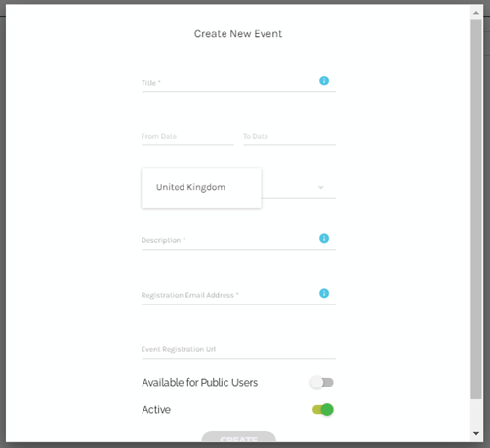Click the Create button
Screen dimensions: 490x448
click(239, 437)
